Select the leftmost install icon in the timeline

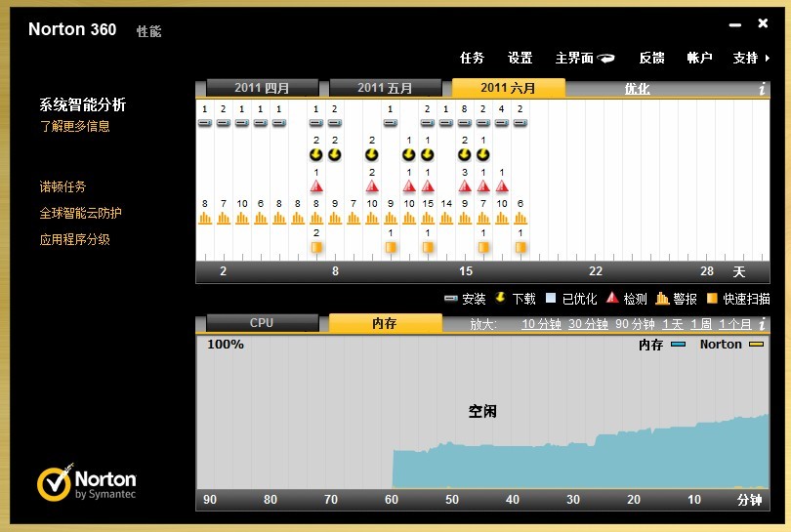tap(204, 123)
